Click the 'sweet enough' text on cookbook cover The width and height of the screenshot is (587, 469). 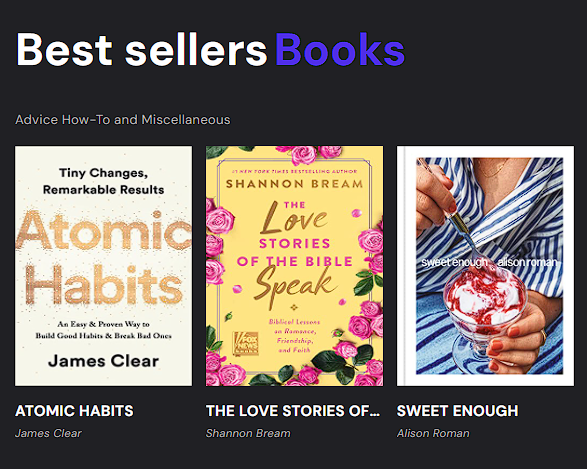(454, 262)
